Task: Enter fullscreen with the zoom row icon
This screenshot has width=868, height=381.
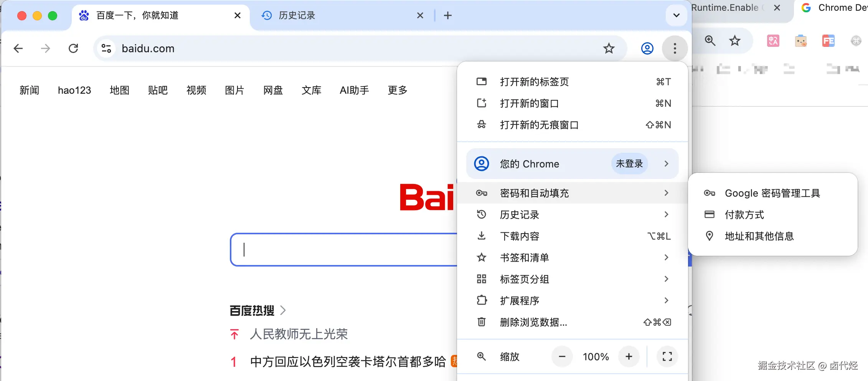Action: (x=667, y=356)
